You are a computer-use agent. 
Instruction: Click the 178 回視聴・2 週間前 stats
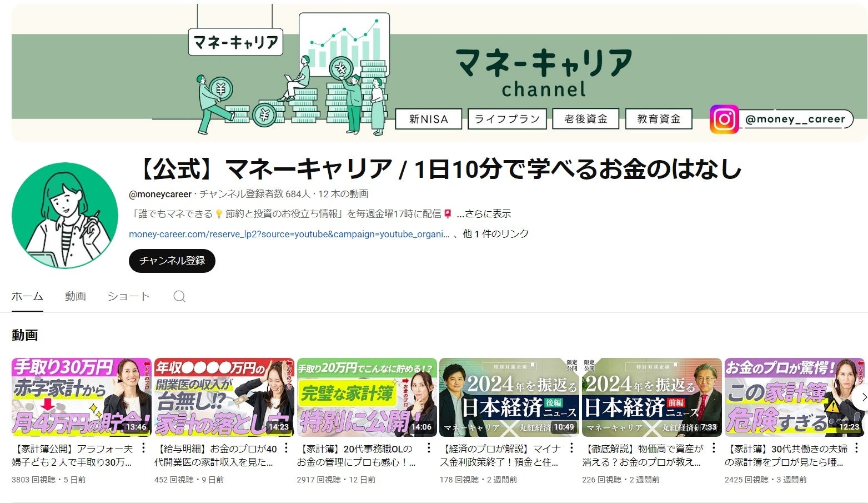478,479
